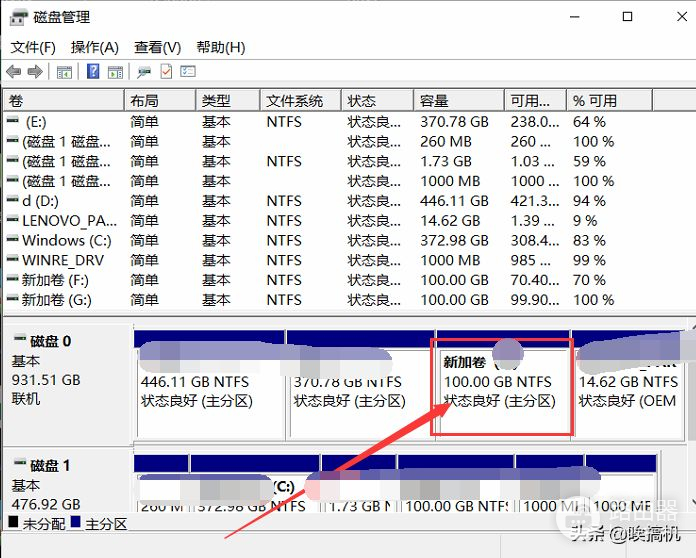This screenshot has width=696, height=558.
Task: Click the 64 % free cell
Action: [589, 122]
